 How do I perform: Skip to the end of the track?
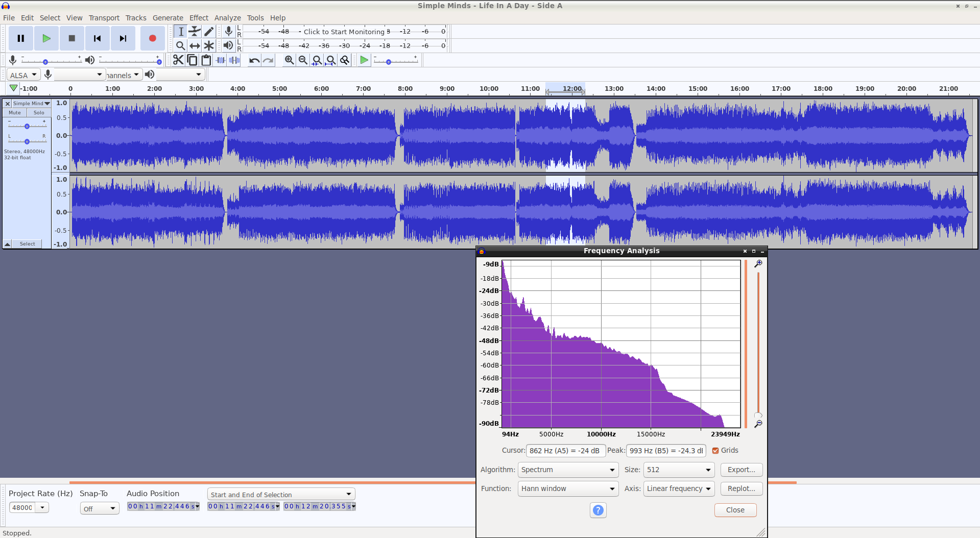pyautogui.click(x=123, y=38)
